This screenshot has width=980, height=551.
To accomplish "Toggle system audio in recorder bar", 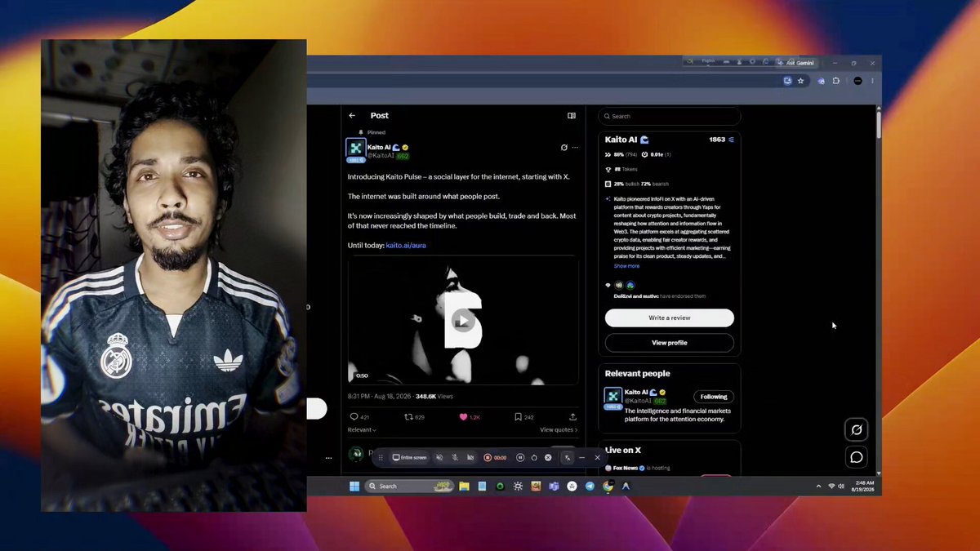I will (439, 458).
